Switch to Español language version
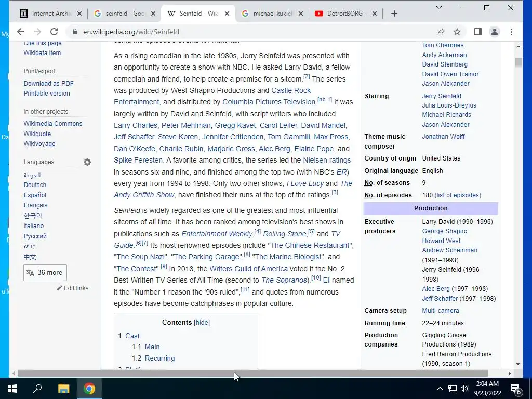This screenshot has width=532, height=399. pyautogui.click(x=35, y=195)
